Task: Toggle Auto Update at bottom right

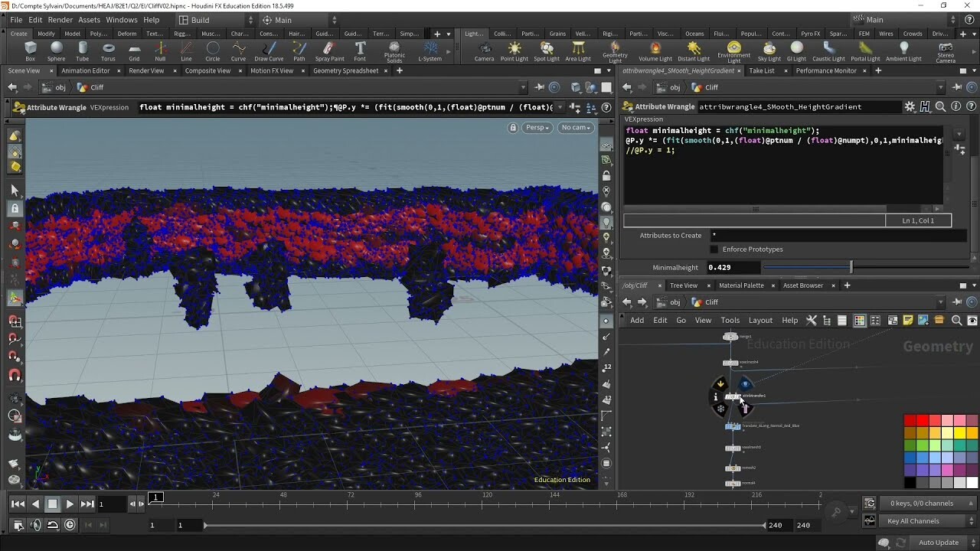Action: click(x=939, y=542)
